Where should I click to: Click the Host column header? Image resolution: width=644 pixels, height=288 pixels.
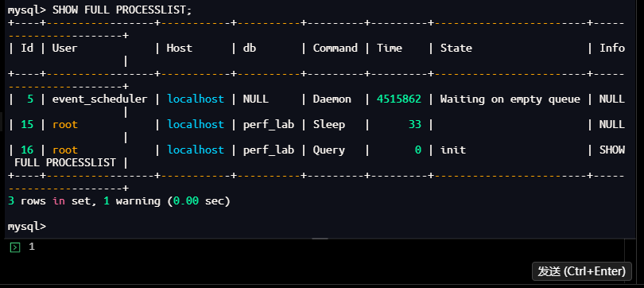pyautogui.click(x=179, y=48)
